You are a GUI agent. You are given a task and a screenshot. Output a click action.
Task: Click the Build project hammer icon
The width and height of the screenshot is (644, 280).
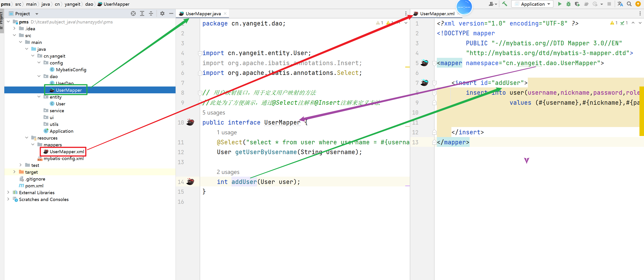(505, 4)
